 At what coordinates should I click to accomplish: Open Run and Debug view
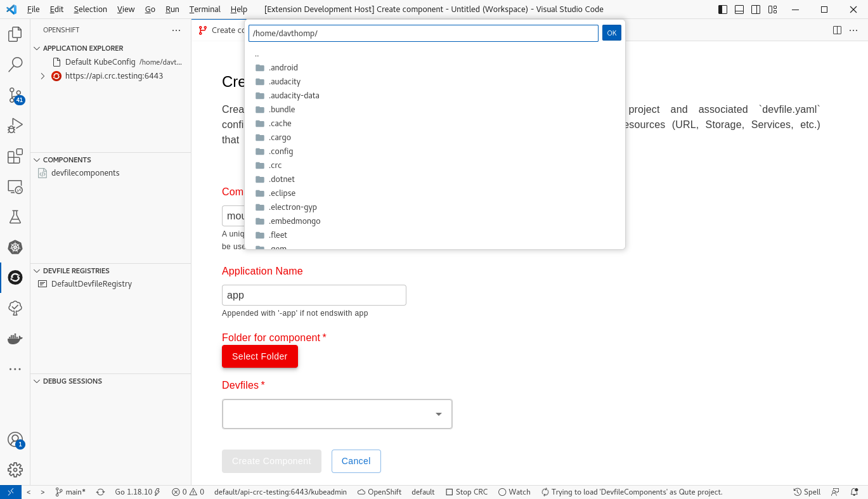point(15,126)
